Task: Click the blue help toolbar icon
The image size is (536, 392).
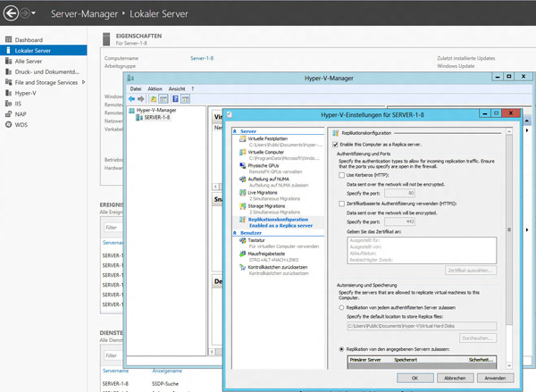Action: tap(175, 99)
